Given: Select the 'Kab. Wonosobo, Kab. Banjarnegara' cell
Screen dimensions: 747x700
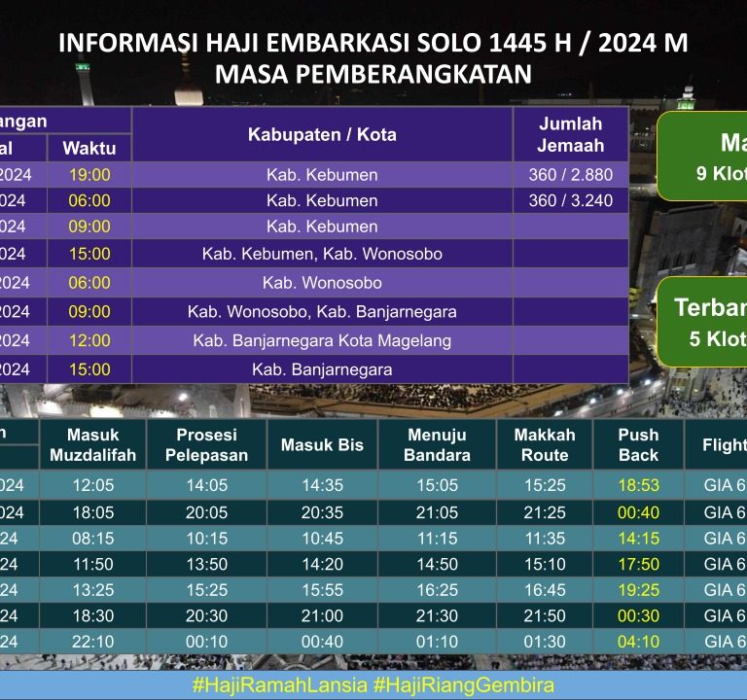Looking at the screenshot, I should (322, 311).
